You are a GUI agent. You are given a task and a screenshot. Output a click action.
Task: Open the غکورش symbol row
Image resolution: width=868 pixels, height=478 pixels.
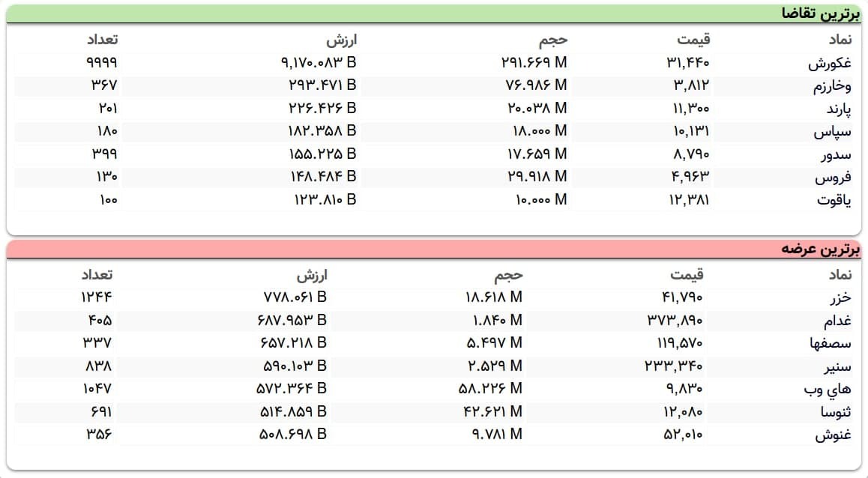tap(829, 63)
